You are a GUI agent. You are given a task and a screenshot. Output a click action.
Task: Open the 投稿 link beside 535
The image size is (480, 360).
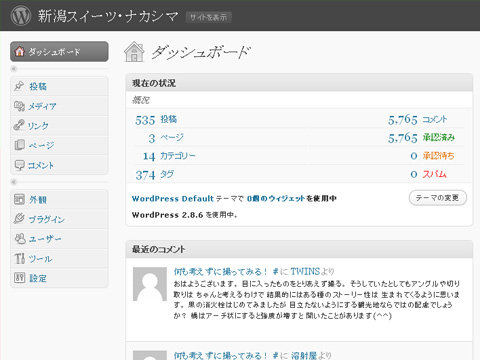(x=169, y=119)
